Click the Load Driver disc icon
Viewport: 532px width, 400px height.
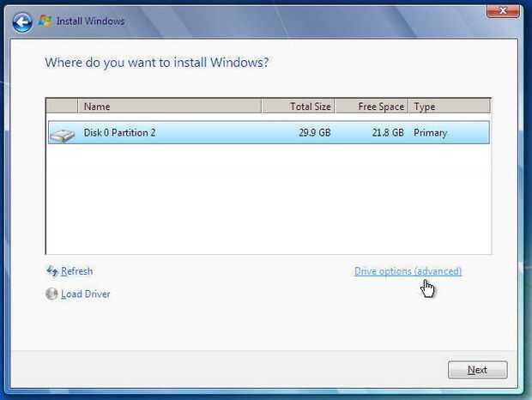[x=51, y=294]
